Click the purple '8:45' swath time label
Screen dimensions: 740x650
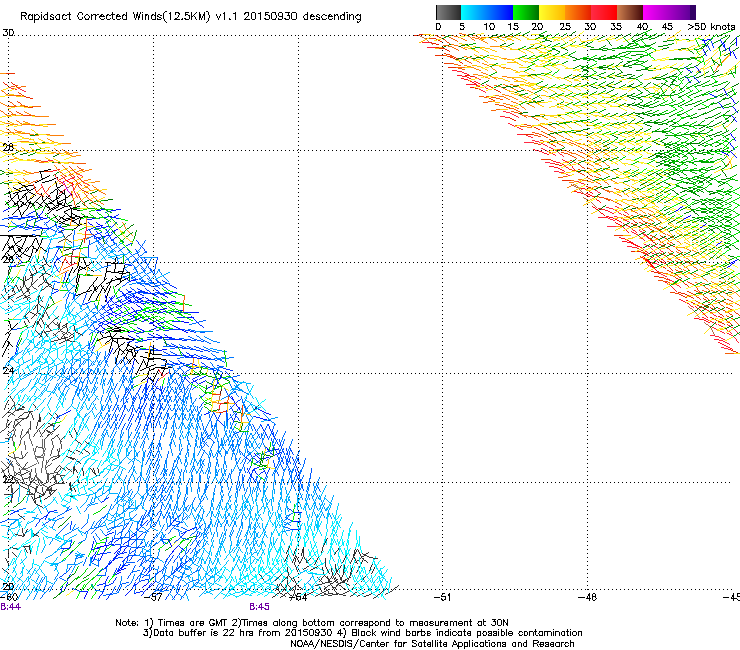tap(260, 607)
